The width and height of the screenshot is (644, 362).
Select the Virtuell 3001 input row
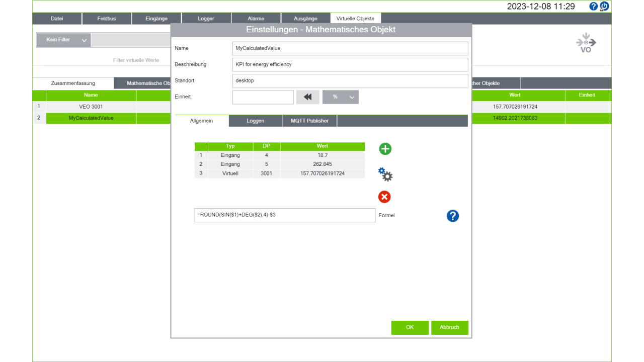pos(280,173)
